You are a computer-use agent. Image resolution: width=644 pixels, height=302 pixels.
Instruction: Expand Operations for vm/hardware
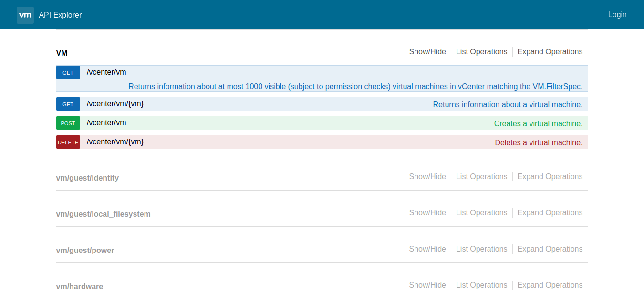[550, 285]
